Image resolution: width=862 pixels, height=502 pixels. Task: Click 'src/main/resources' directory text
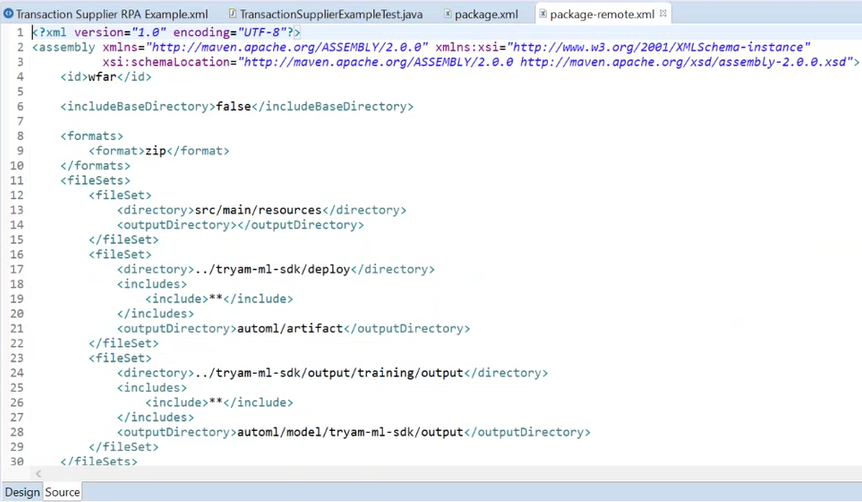pyautogui.click(x=258, y=210)
